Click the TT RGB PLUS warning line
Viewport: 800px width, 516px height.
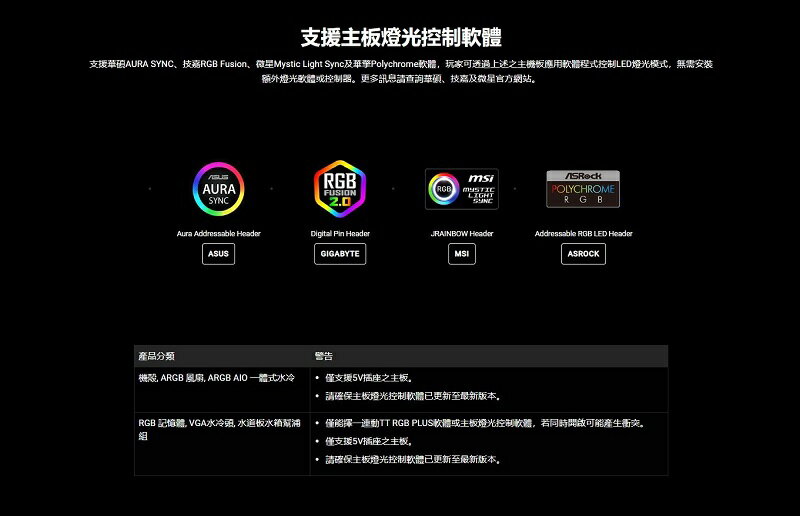tap(485, 423)
